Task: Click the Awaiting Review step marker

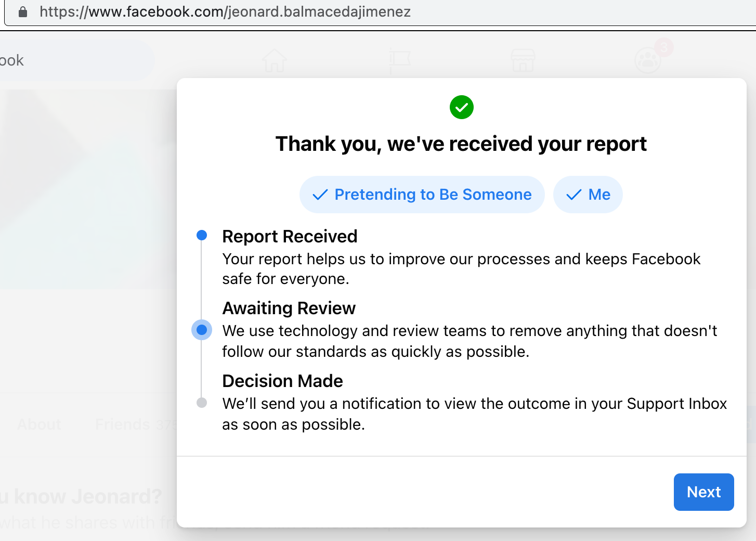Action: pyautogui.click(x=202, y=330)
